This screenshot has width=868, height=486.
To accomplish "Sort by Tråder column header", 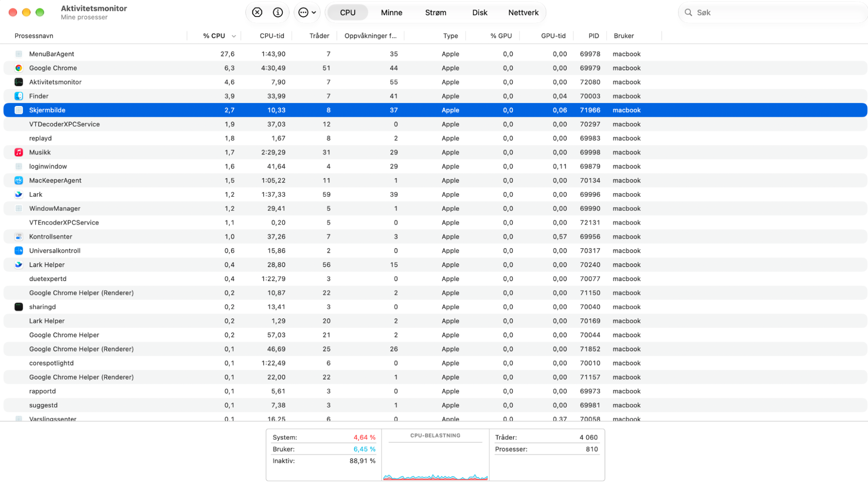I will (319, 36).
